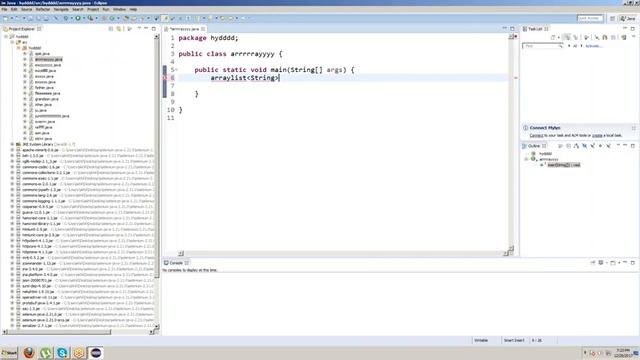Open the All working set dropdown in Task List
The height and width of the screenshot is (360, 640).
[569, 46]
